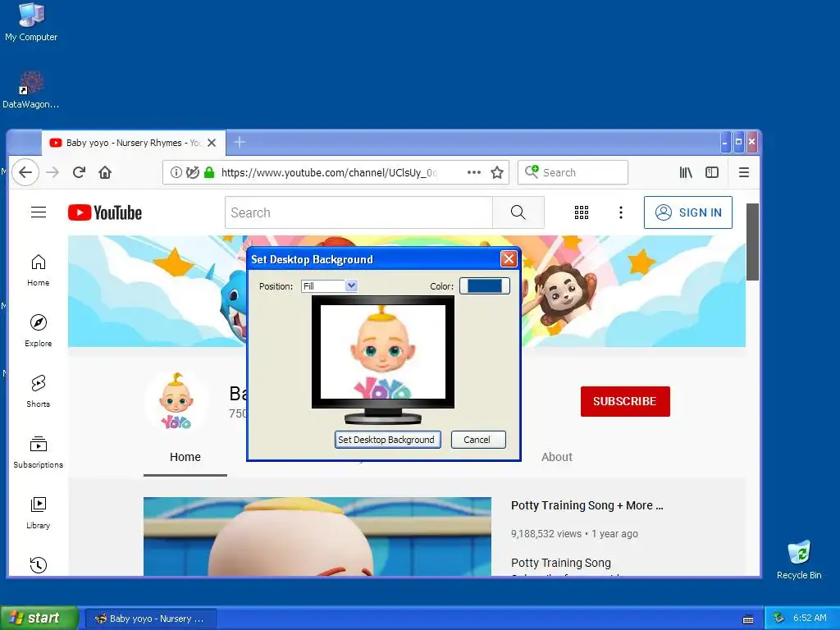This screenshot has width=840, height=630.
Task: Click YouTube search magnifier button
Action: tap(518, 212)
